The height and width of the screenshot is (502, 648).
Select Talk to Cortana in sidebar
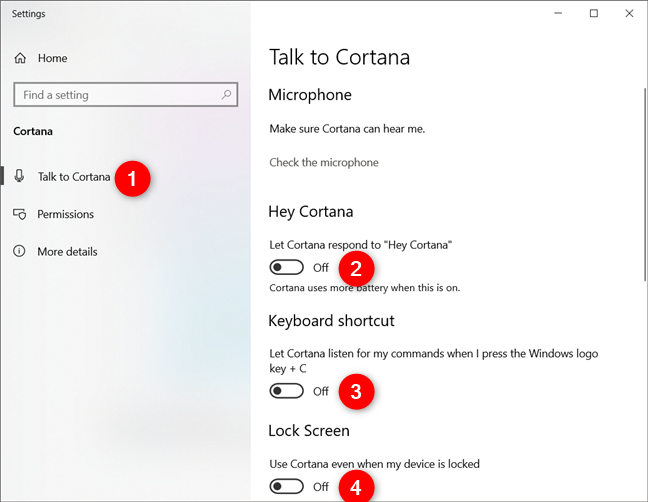pos(74,177)
